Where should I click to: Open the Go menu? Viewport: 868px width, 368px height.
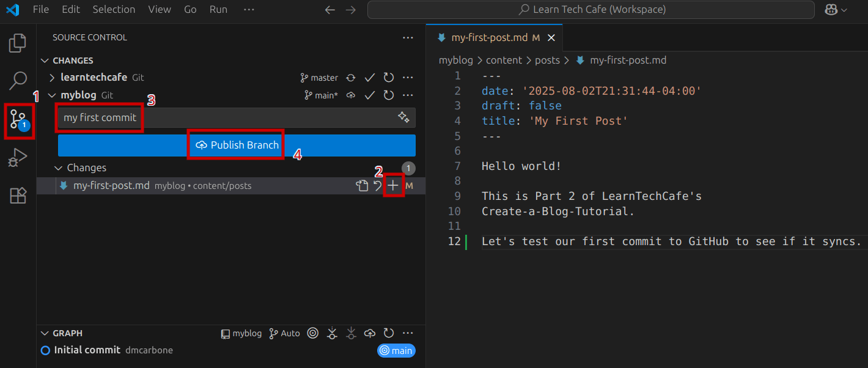click(x=190, y=10)
